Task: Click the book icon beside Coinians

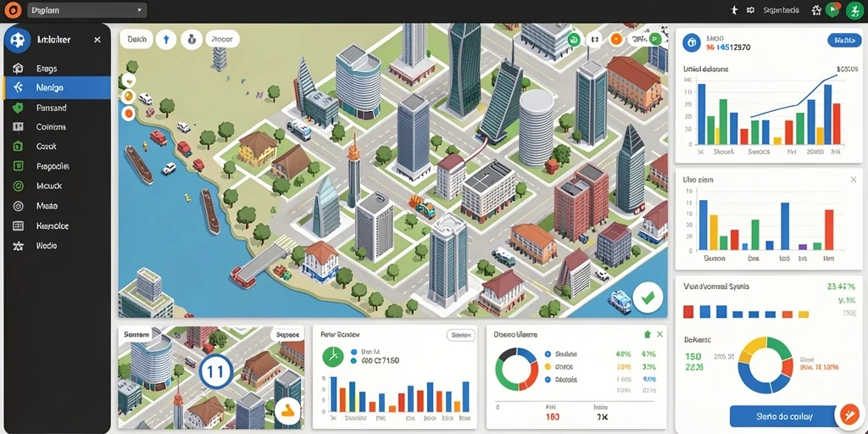Action: tap(19, 127)
